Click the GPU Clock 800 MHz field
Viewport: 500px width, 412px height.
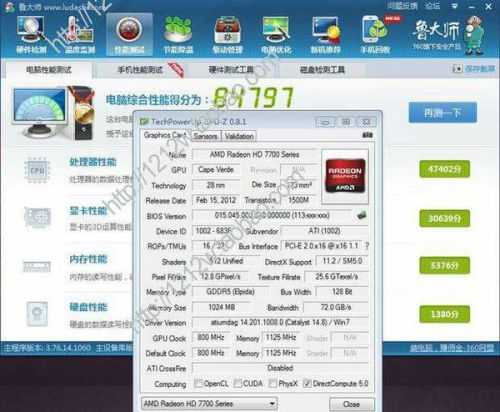(211, 338)
